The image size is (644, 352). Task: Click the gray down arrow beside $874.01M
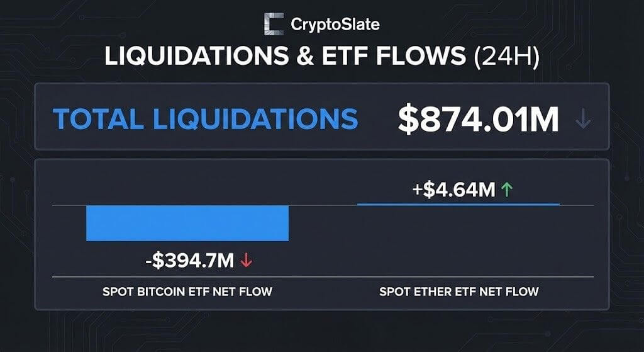click(x=584, y=119)
